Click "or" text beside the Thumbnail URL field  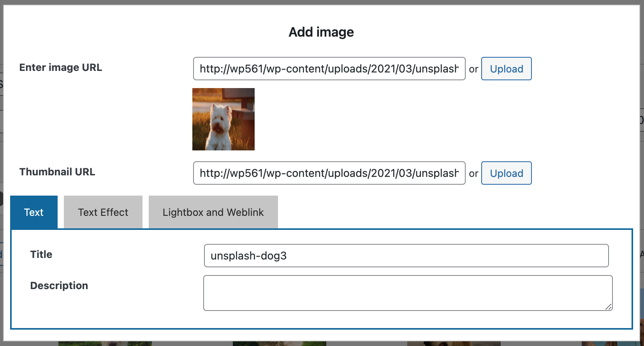[473, 173]
